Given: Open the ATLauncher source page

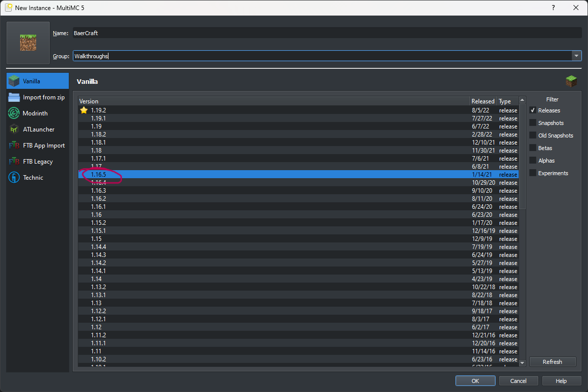Looking at the screenshot, I should [38, 129].
